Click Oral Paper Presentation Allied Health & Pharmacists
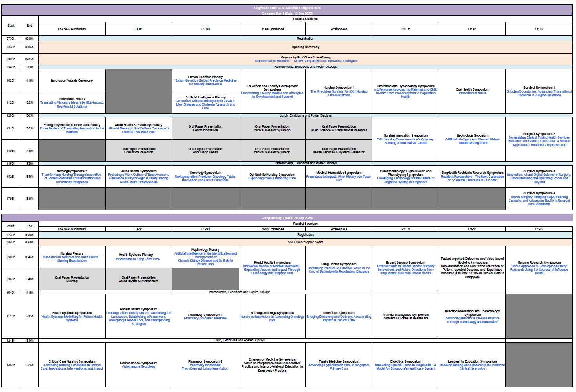This screenshot has width=576, height=392. coord(139,279)
